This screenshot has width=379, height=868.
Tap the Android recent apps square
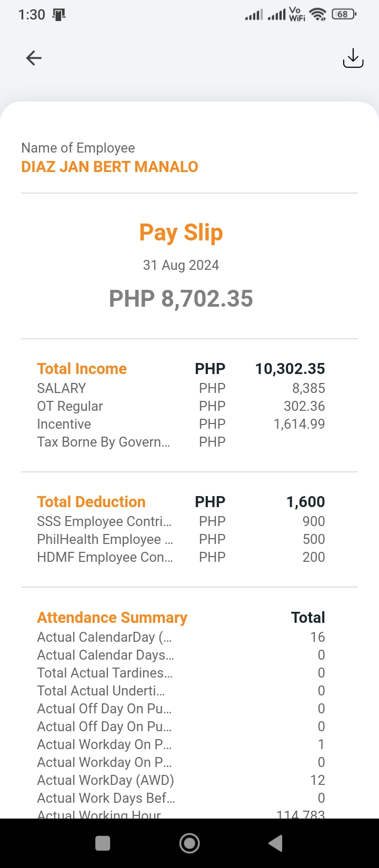pyautogui.click(x=103, y=843)
